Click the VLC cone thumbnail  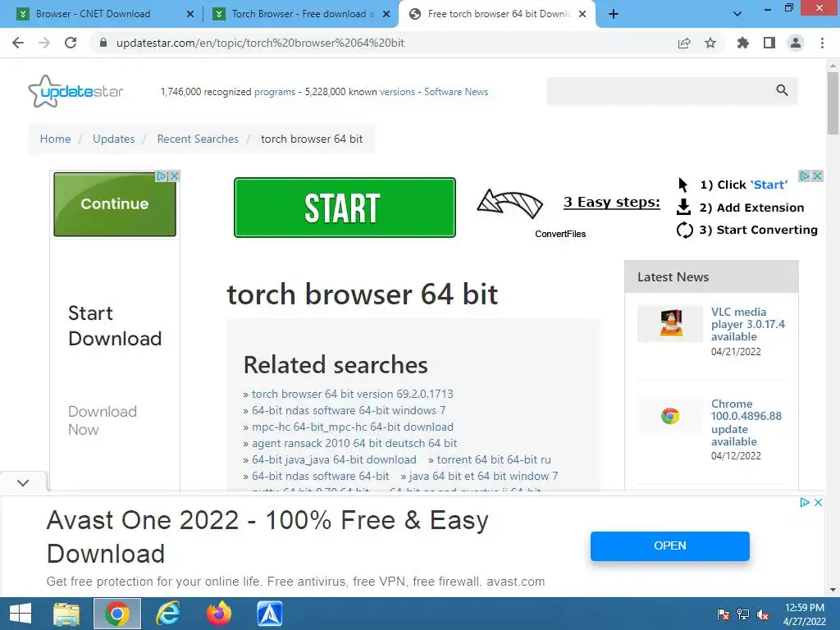(x=670, y=323)
